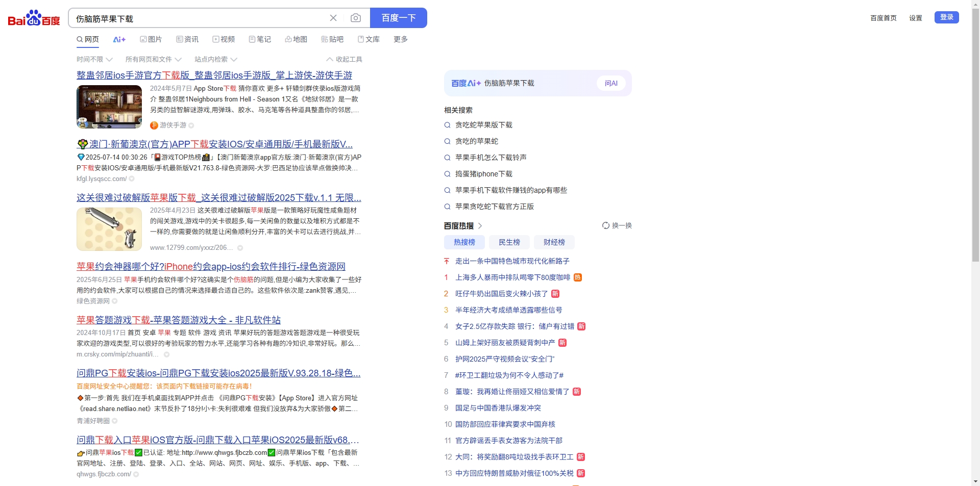Select the 热搜榜 tab

click(x=464, y=242)
